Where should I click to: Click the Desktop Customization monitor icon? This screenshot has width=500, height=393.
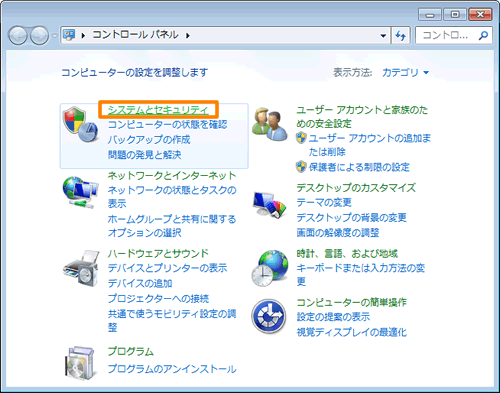point(270,204)
